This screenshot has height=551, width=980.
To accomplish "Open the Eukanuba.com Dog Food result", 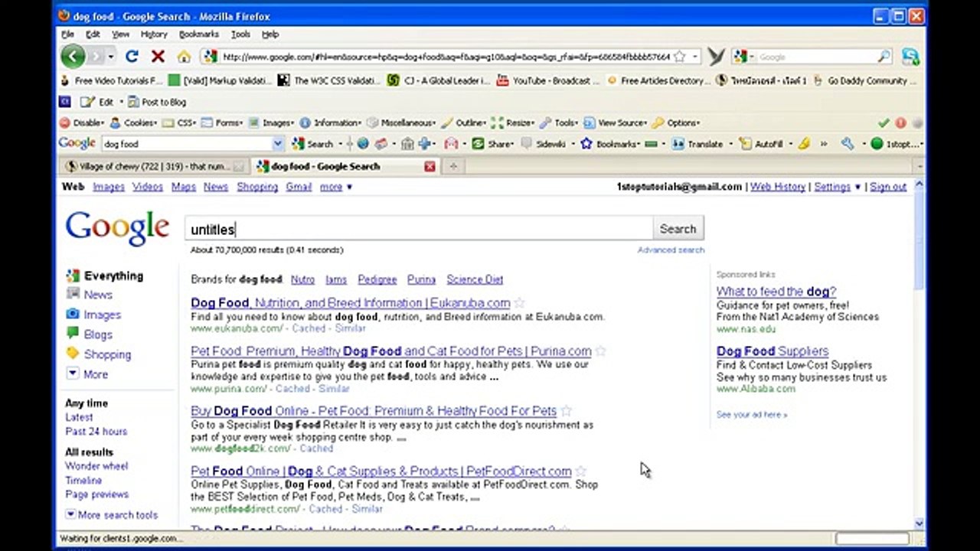I will [350, 303].
